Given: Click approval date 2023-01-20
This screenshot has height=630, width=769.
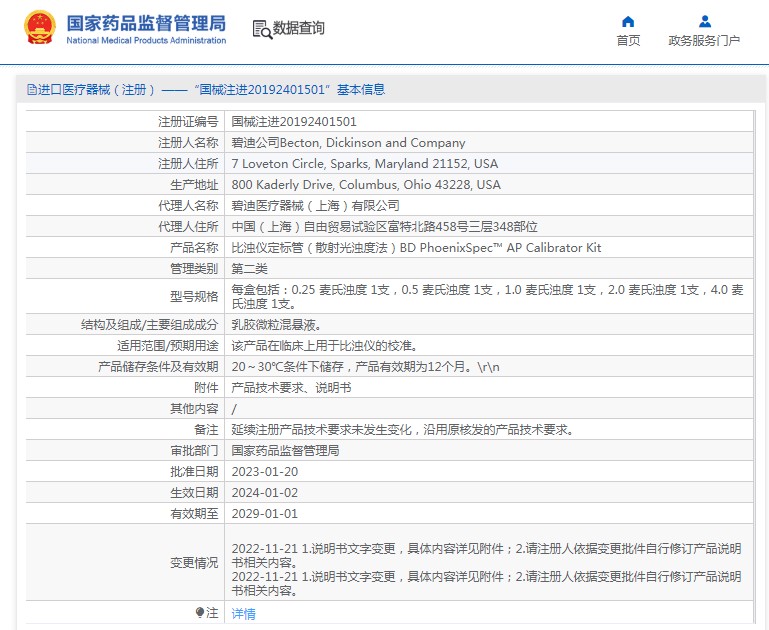Looking at the screenshot, I should [264, 472].
